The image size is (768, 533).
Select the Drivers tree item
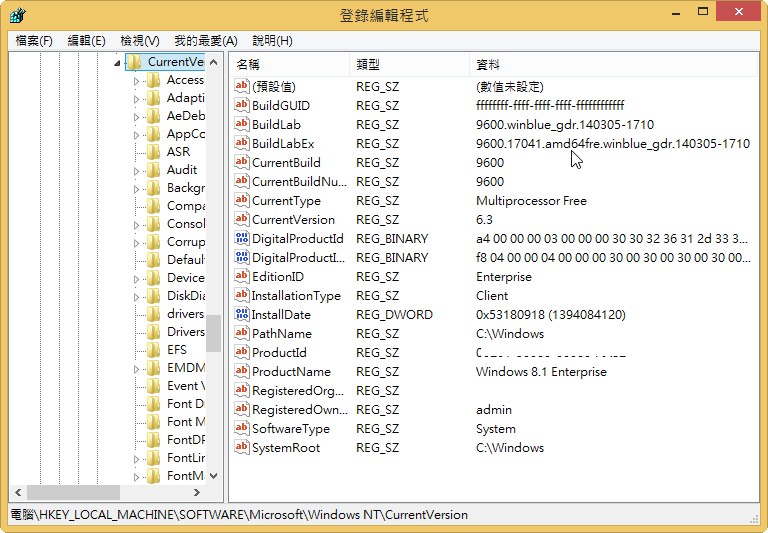click(185, 332)
